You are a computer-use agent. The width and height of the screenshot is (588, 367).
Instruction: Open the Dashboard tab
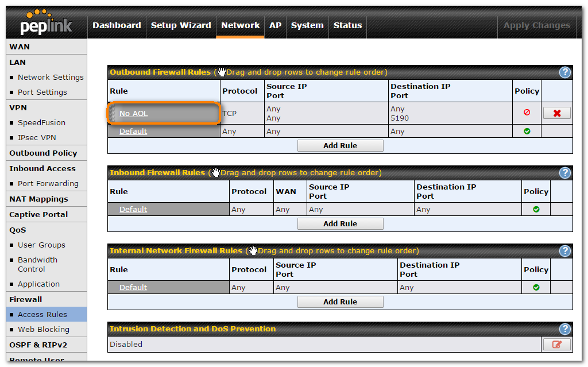(117, 25)
